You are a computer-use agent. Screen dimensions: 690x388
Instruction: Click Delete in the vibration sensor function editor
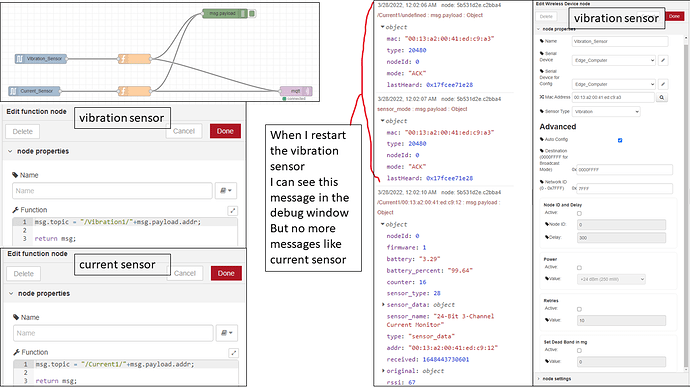(x=22, y=132)
